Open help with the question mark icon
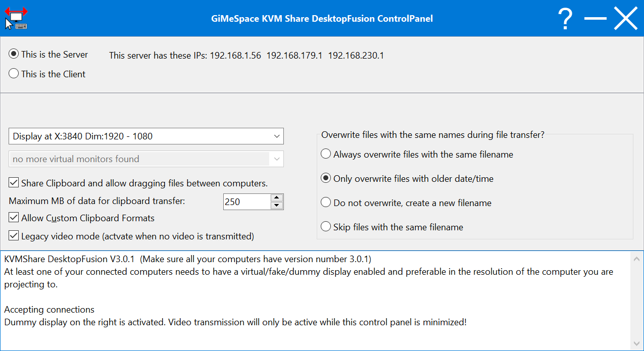Viewport: 644px width, 351px height. [565, 19]
